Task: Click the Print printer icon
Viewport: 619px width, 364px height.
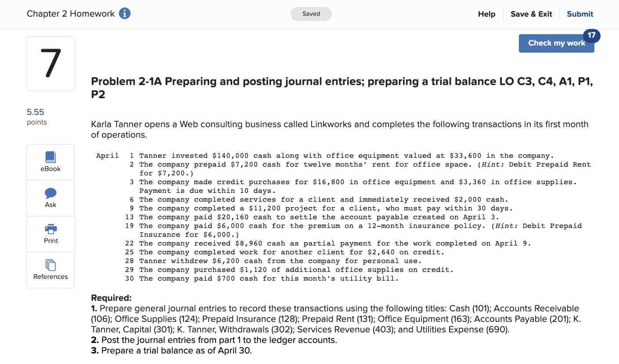Action: point(50,229)
